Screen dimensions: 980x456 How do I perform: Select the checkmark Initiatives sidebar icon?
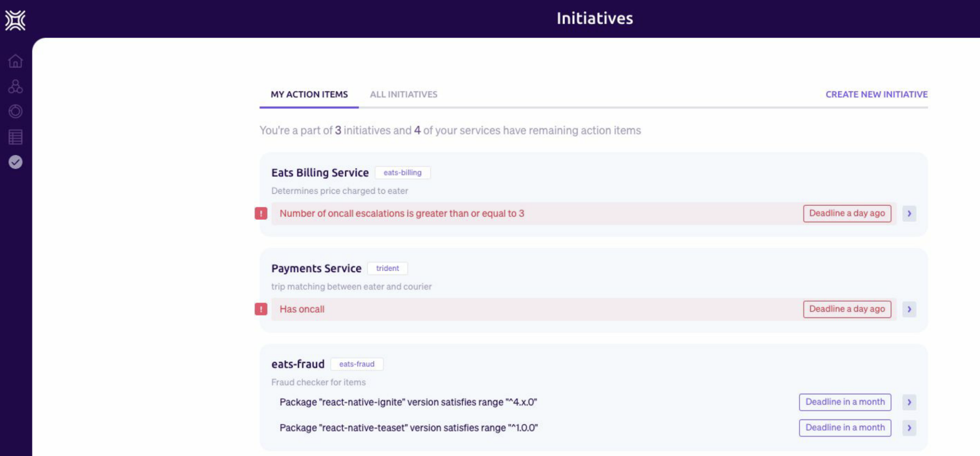click(x=15, y=162)
